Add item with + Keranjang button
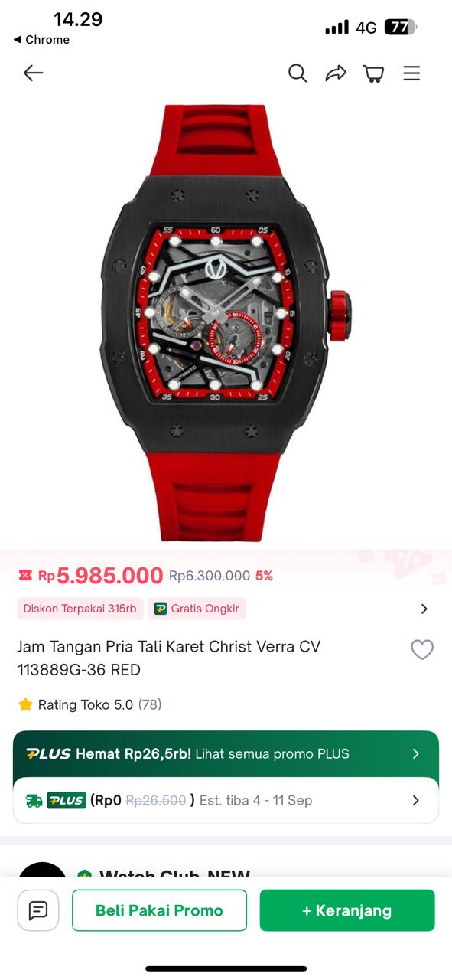The image size is (452, 980). (x=347, y=910)
